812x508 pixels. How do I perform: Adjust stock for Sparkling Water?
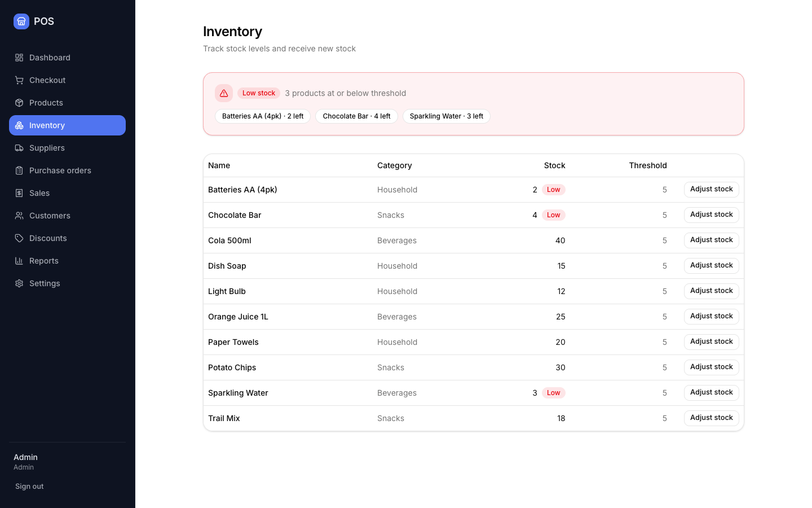coord(712,393)
